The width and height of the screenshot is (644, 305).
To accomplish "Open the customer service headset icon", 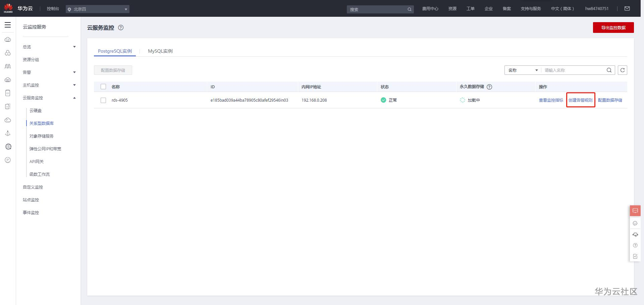I will click(635, 235).
